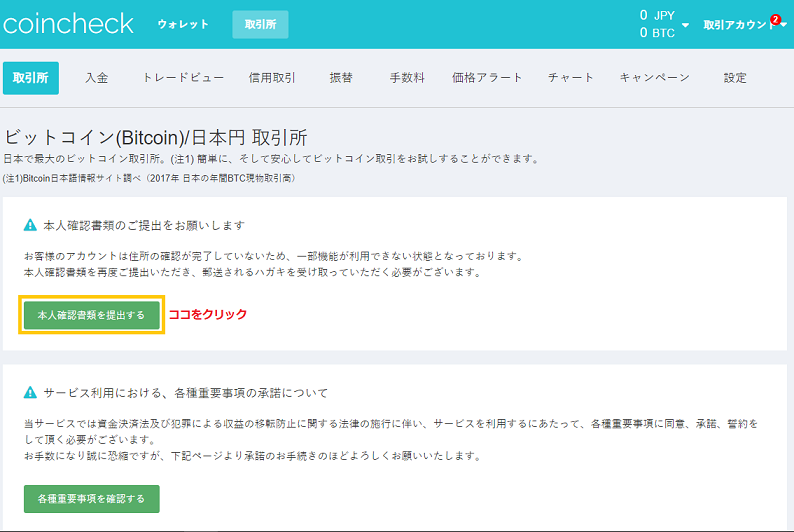This screenshot has height=532, width=794.
Task: Open the 振替 tab
Action: [341, 78]
